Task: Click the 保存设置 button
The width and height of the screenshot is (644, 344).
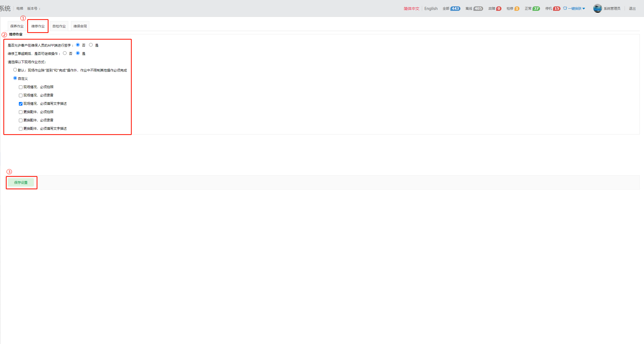Action: 21,182
